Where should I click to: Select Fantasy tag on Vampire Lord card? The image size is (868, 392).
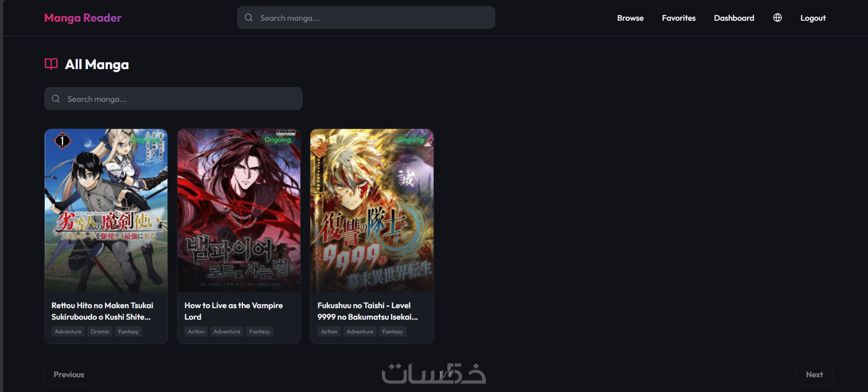pos(260,332)
